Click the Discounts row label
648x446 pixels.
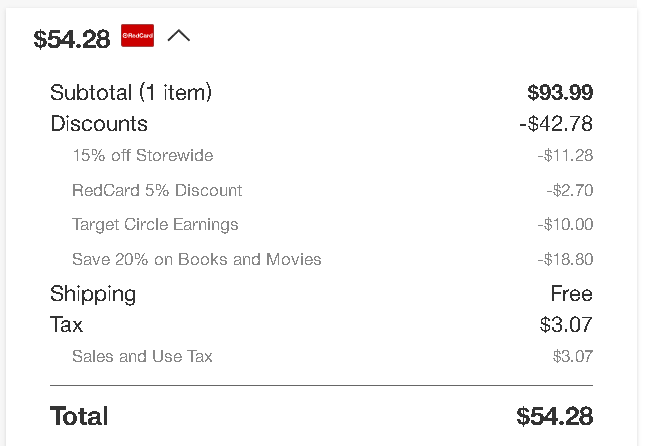tap(99, 124)
